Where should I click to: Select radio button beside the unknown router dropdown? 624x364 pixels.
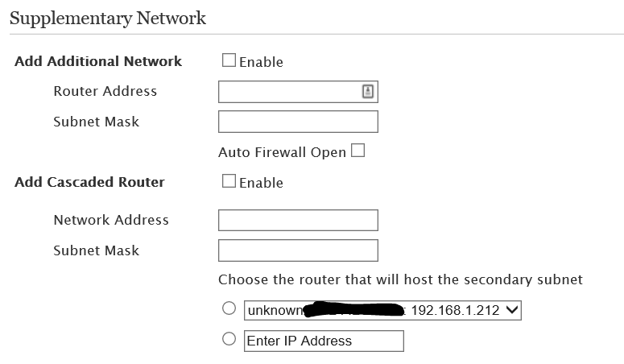(x=229, y=308)
